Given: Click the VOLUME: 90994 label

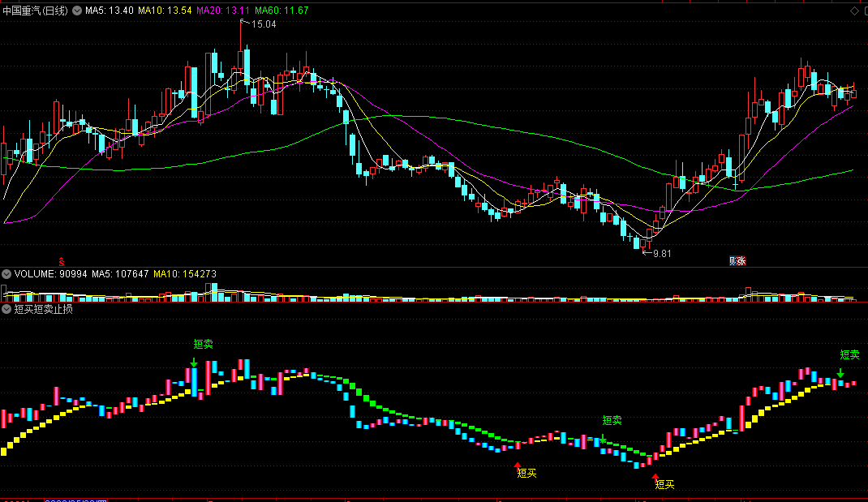Looking at the screenshot, I should pyautogui.click(x=51, y=274).
